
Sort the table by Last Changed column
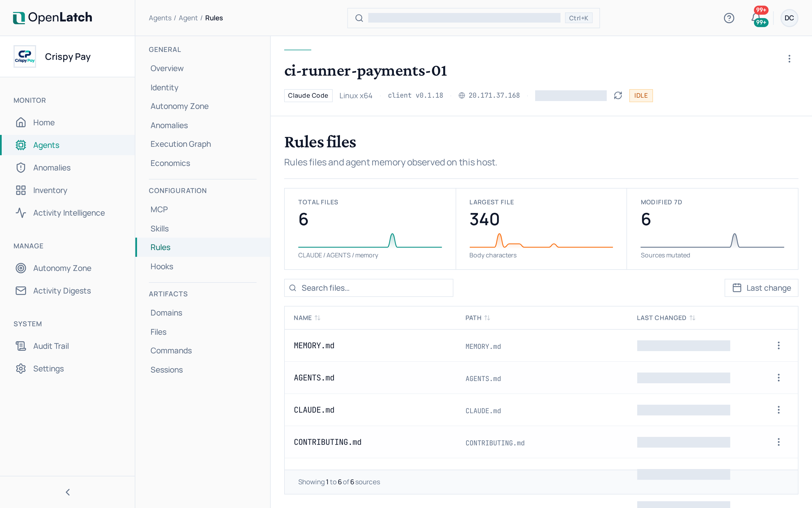click(666, 317)
